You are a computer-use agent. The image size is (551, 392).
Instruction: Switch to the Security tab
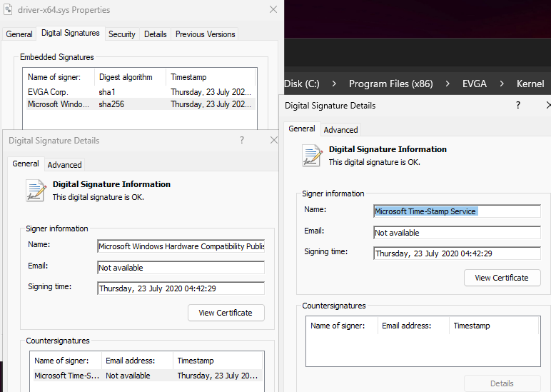122,34
